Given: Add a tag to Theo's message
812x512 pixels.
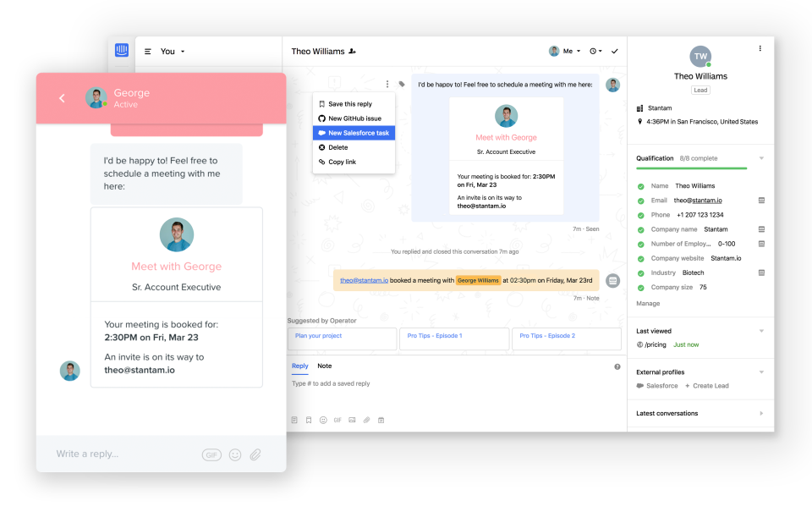Looking at the screenshot, I should (x=400, y=84).
